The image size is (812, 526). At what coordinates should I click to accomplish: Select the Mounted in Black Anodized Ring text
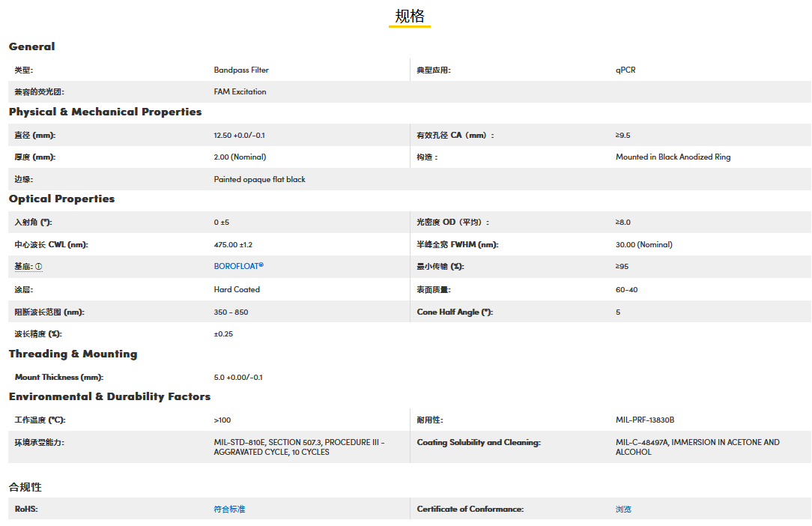coord(673,157)
